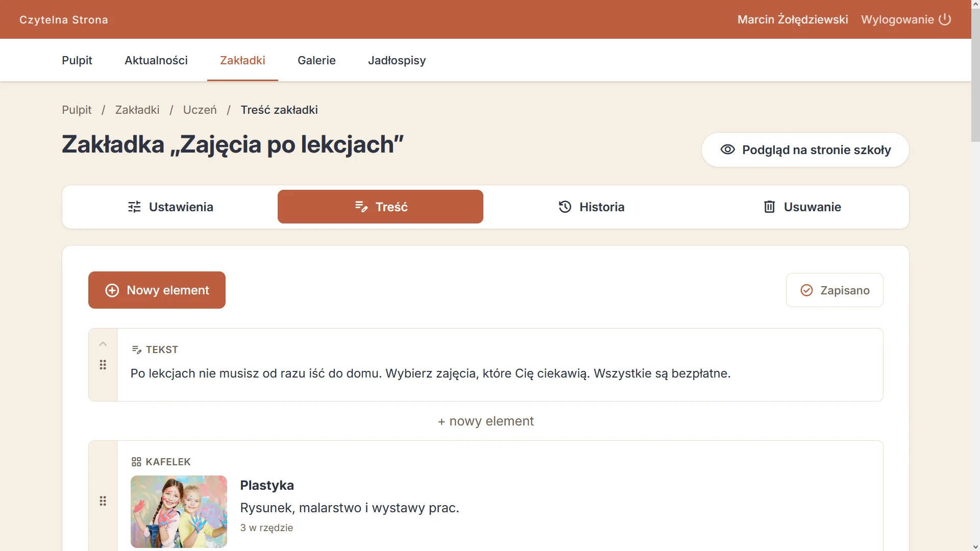Viewport: 980px width, 551px height.
Task: Click the tile grid icon next to KAFELEK
Action: click(136, 462)
